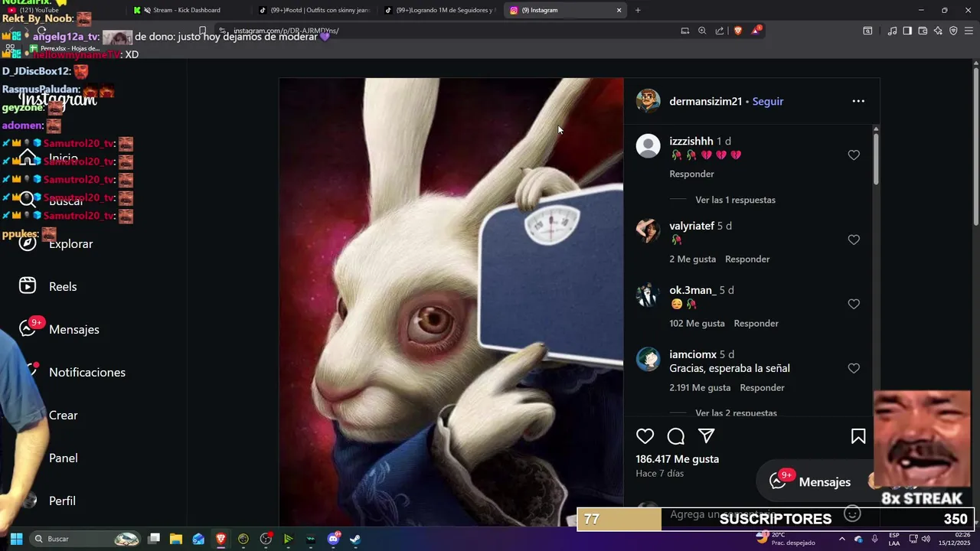Open the Brave Rewards triangle icon

[x=756, y=31]
